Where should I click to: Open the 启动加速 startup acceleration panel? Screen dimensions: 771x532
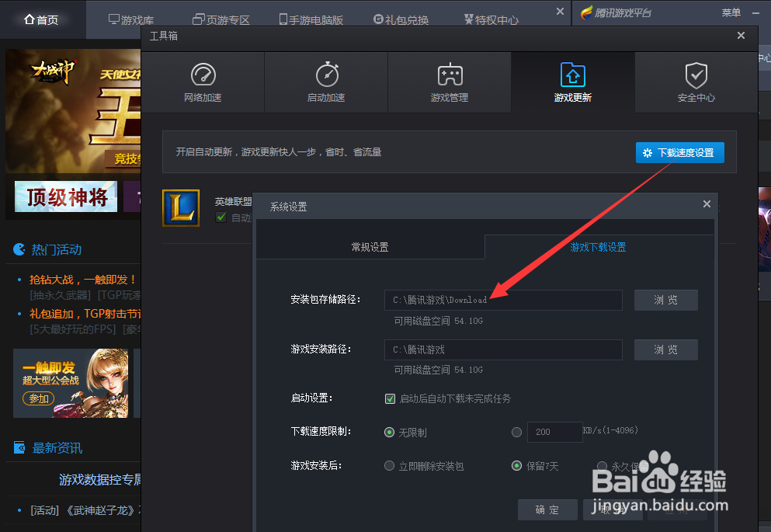(326, 82)
